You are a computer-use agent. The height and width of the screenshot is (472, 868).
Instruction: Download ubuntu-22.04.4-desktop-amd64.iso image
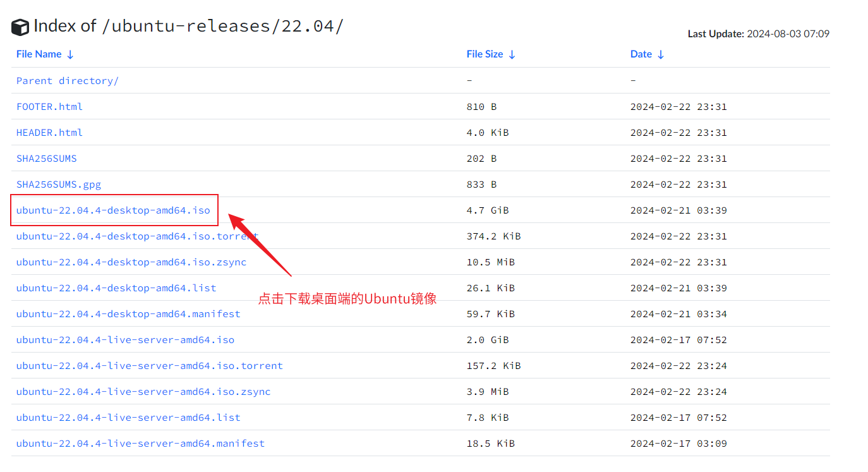point(113,210)
